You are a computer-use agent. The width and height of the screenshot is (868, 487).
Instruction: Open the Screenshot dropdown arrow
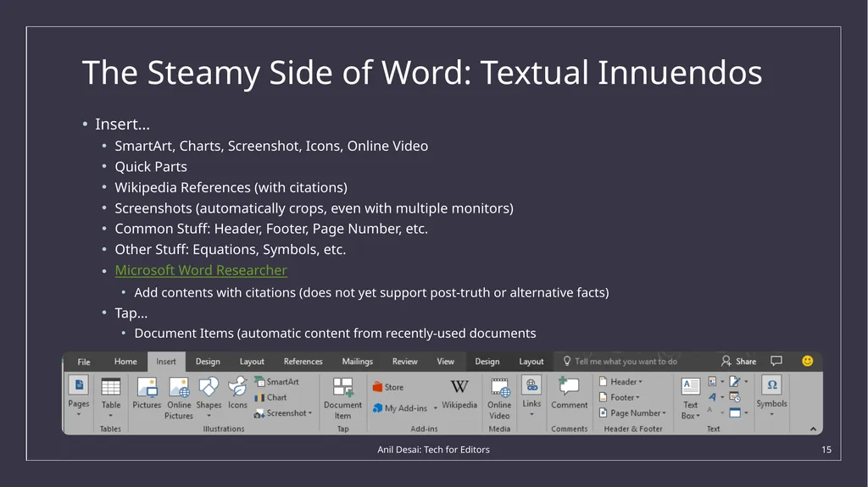(x=310, y=413)
